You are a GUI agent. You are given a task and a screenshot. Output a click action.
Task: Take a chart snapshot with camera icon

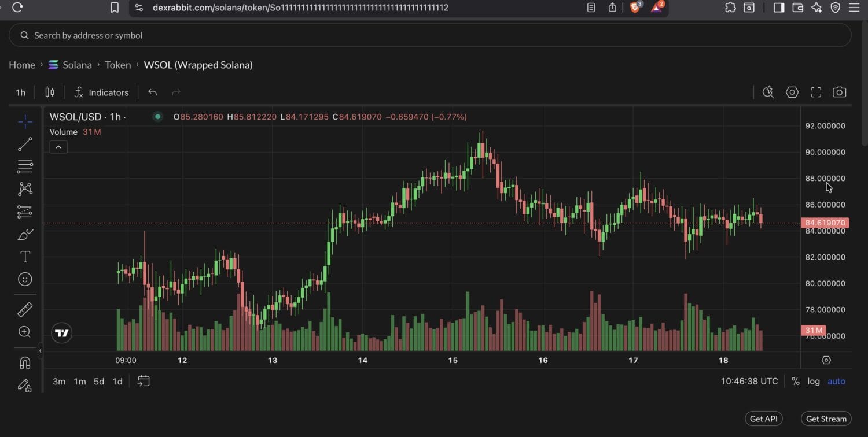pos(839,92)
